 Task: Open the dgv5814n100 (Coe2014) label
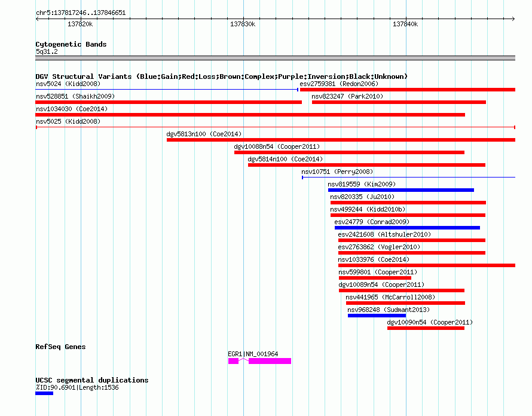coord(285,159)
